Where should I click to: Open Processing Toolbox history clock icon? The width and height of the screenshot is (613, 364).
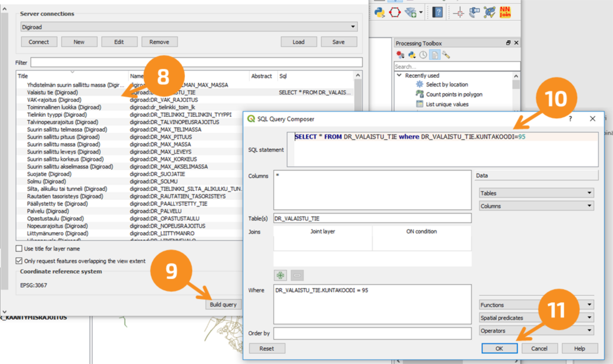[x=423, y=55]
